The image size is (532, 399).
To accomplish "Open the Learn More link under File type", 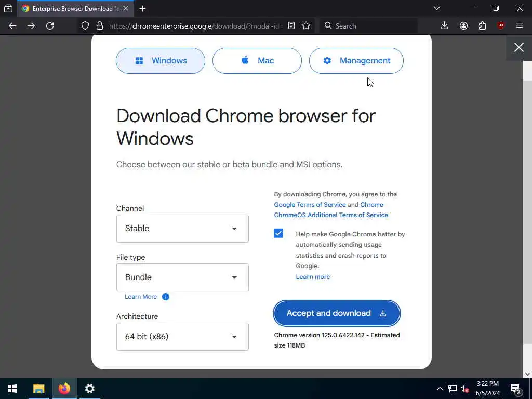I will pos(141,297).
